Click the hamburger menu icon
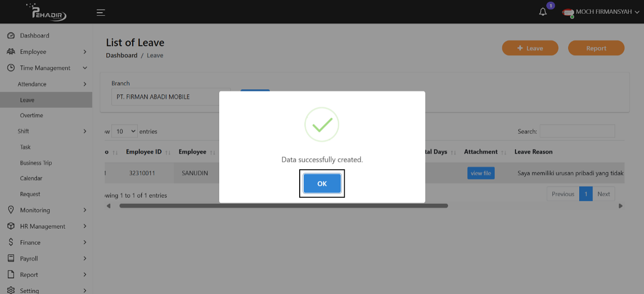The width and height of the screenshot is (644, 294). [101, 12]
